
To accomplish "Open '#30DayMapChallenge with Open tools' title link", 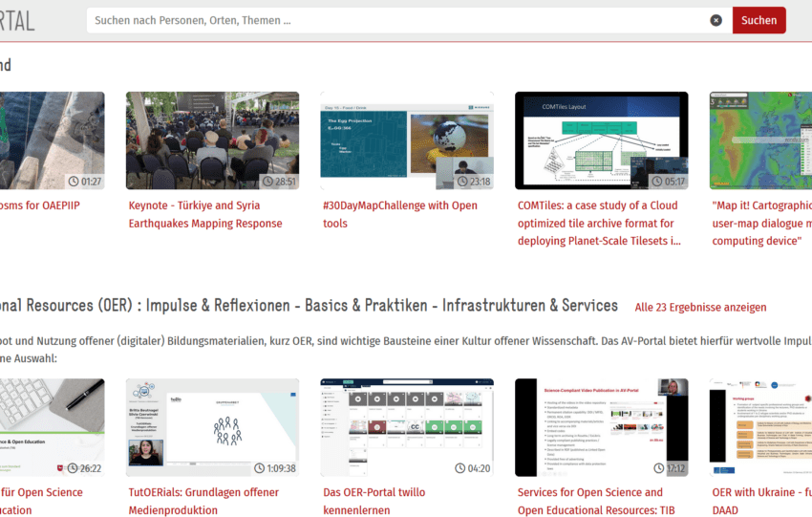I will click(399, 214).
